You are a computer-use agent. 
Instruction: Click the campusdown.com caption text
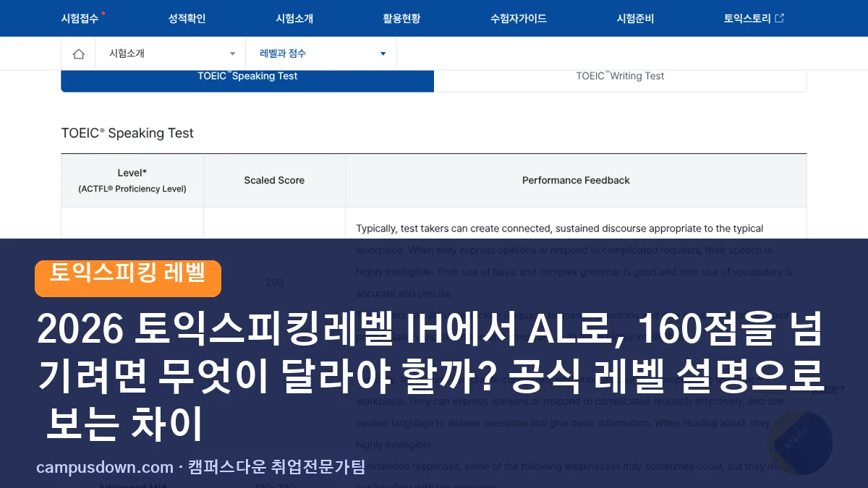point(201,467)
